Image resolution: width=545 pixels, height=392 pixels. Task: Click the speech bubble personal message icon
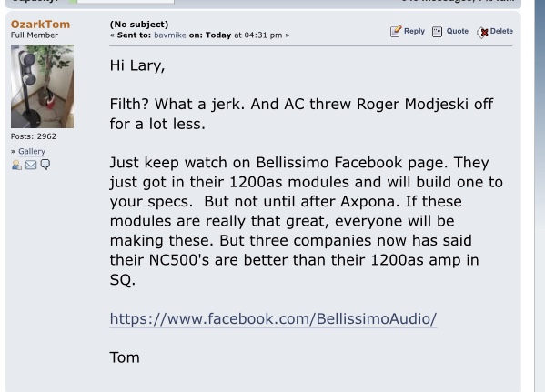pyautogui.click(x=45, y=165)
